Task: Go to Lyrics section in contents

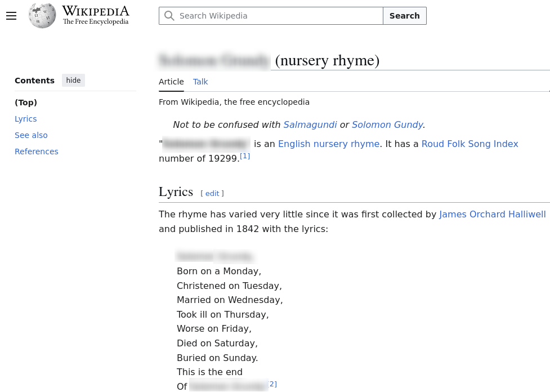Action: pyautogui.click(x=26, y=119)
